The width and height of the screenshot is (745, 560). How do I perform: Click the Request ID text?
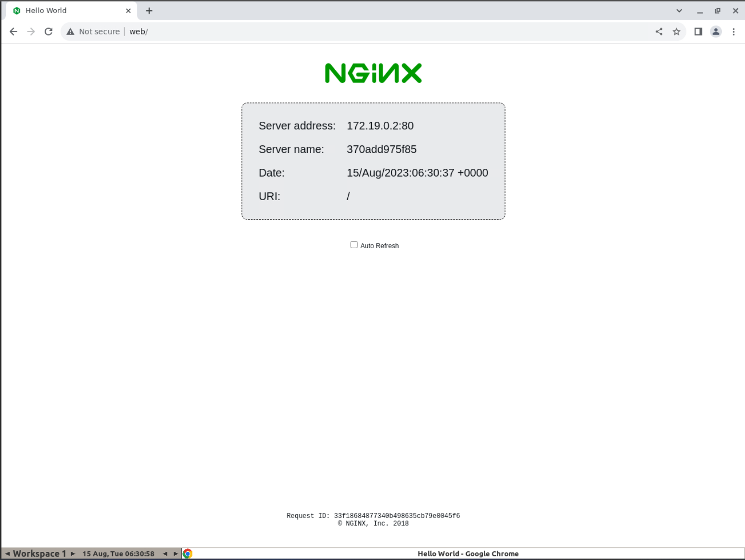point(373,516)
